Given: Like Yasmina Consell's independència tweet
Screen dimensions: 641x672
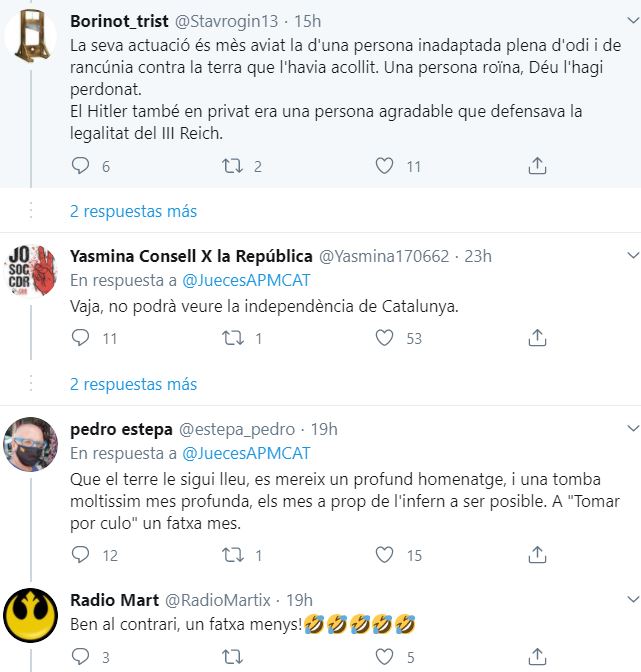Looking at the screenshot, I should (x=385, y=339).
